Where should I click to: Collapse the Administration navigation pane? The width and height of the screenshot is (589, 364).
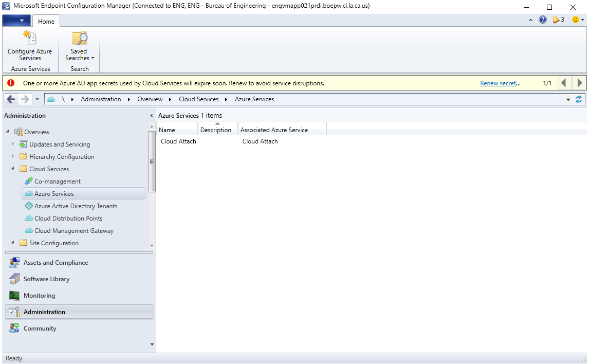tap(152, 116)
